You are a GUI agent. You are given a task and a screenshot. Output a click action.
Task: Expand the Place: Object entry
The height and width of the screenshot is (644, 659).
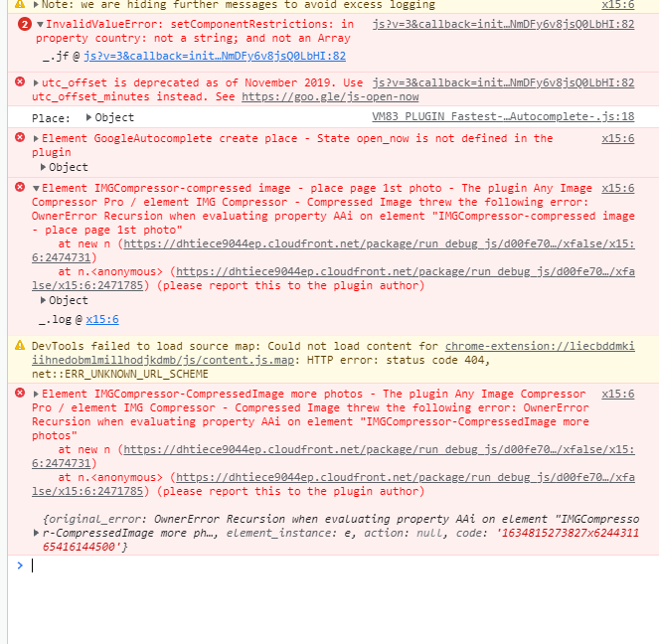click(x=88, y=117)
